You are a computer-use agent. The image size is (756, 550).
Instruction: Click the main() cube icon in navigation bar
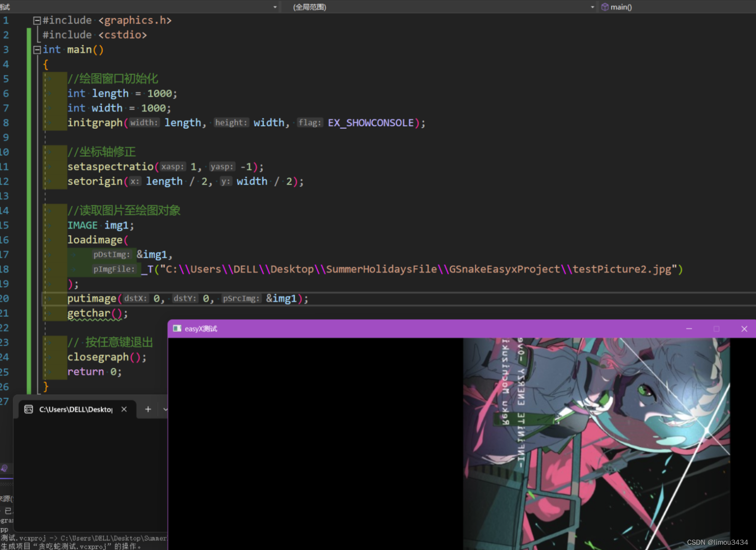click(x=605, y=7)
